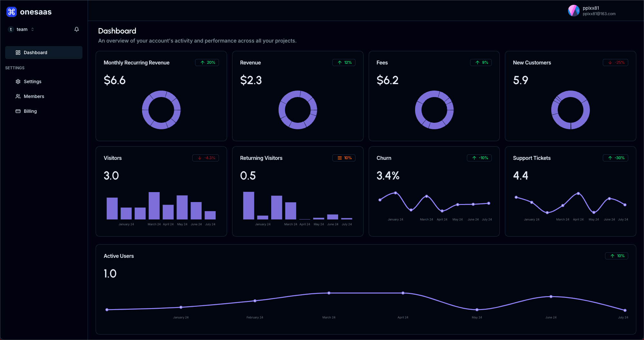Click the June 24 data point on Active Users line
This screenshot has width=644, height=340.
point(551,296)
